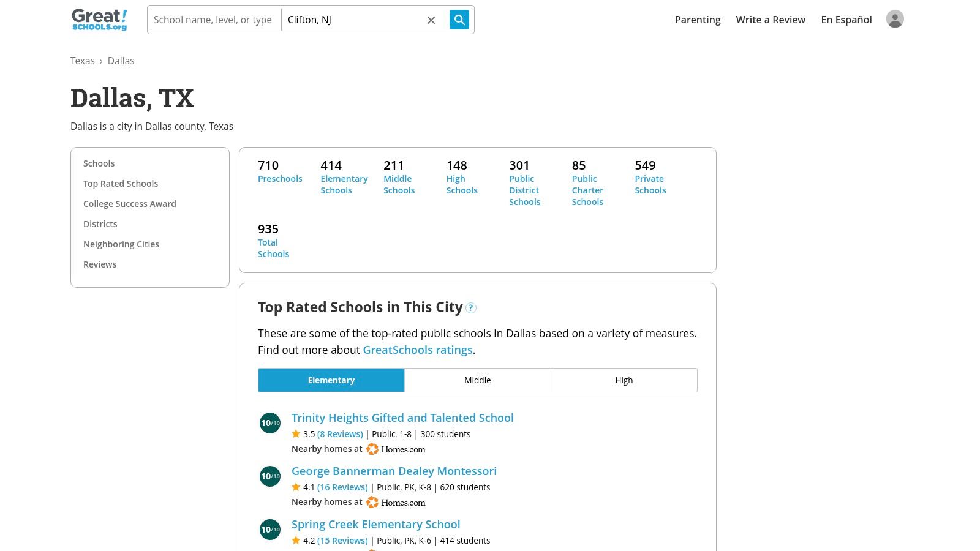The image size is (980, 551).
Task: Click the Texas breadcrumb link
Action: [x=83, y=61]
